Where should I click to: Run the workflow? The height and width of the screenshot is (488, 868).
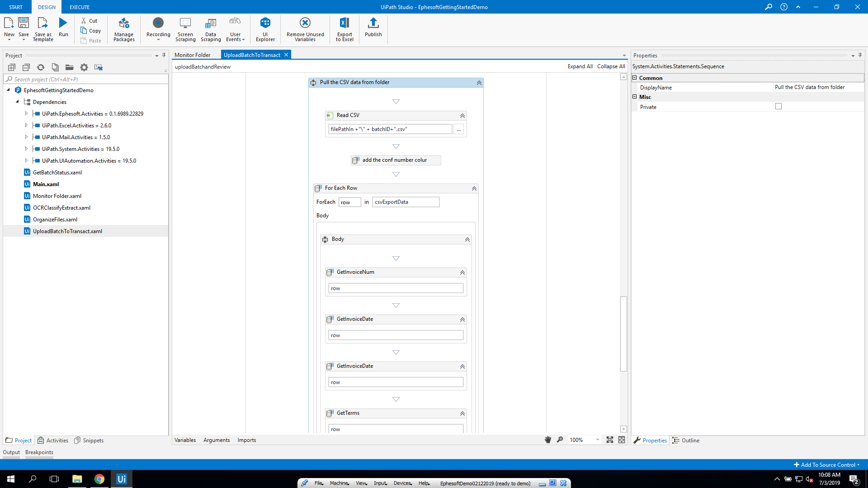point(63,27)
